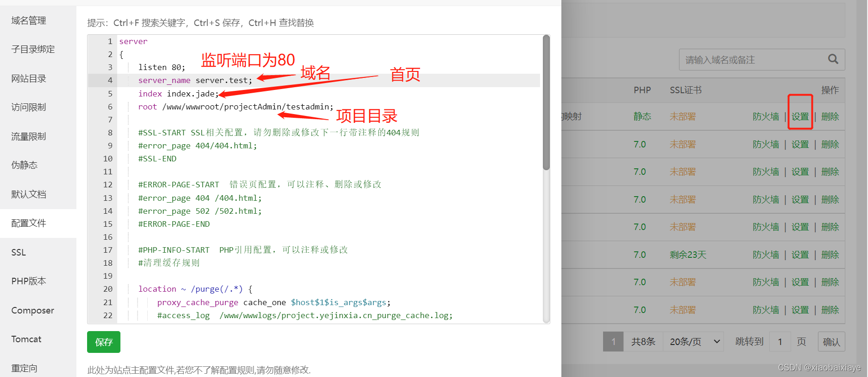The width and height of the screenshot is (868, 377).
Task: Click the 共8条 total count text
Action: point(643,342)
